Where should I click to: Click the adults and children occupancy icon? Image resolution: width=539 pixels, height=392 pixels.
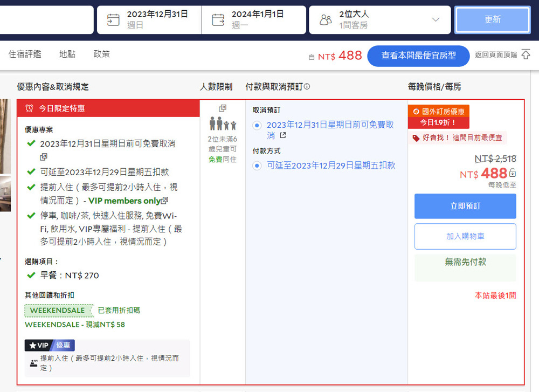(223, 123)
